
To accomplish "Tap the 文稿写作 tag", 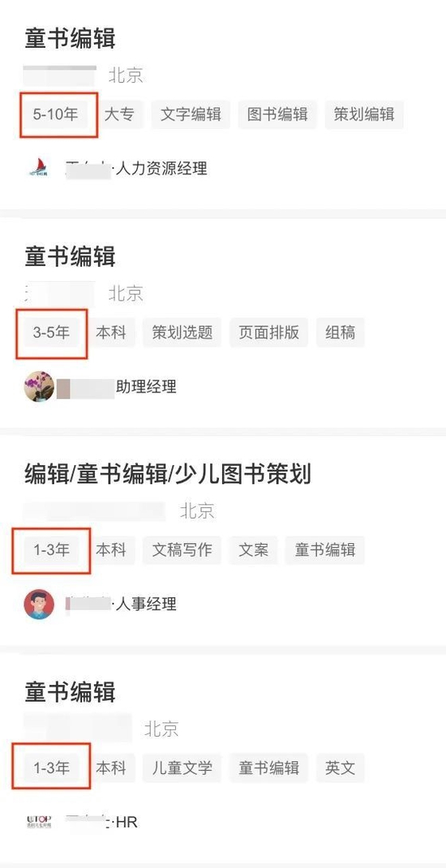I will tap(182, 550).
